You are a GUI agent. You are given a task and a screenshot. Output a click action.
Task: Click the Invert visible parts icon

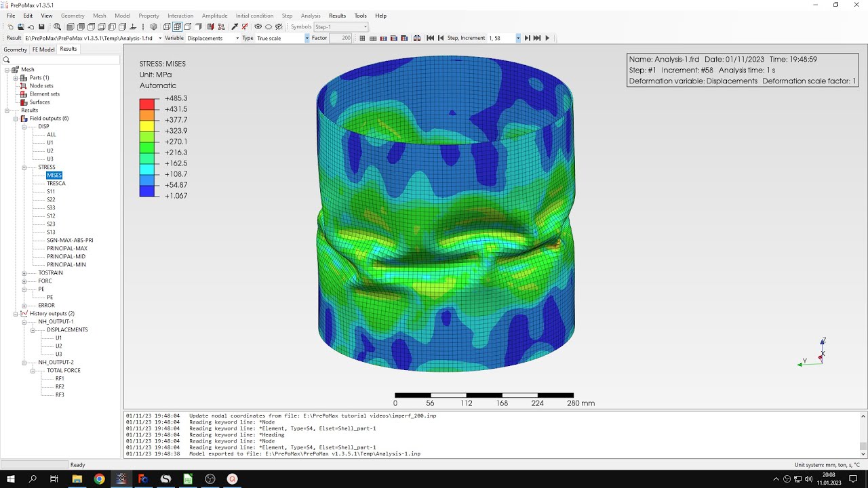pyautogui.click(x=279, y=27)
